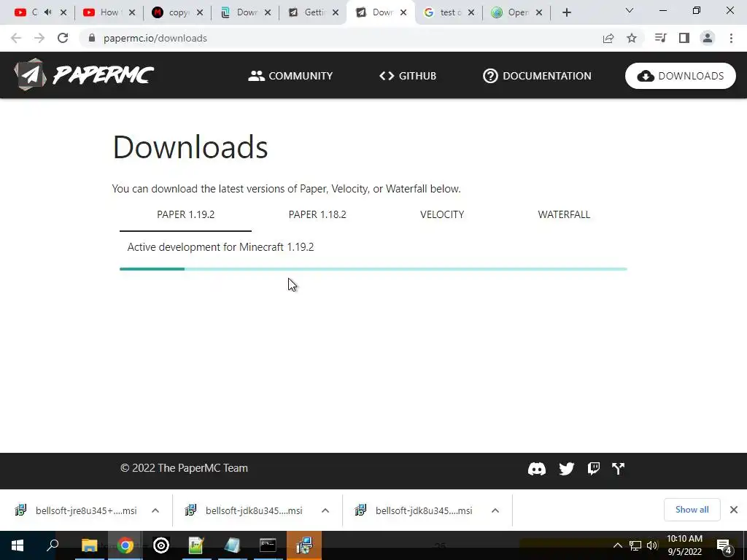The image size is (747, 560).
Task: Go back in browser history
Action: (x=16, y=38)
